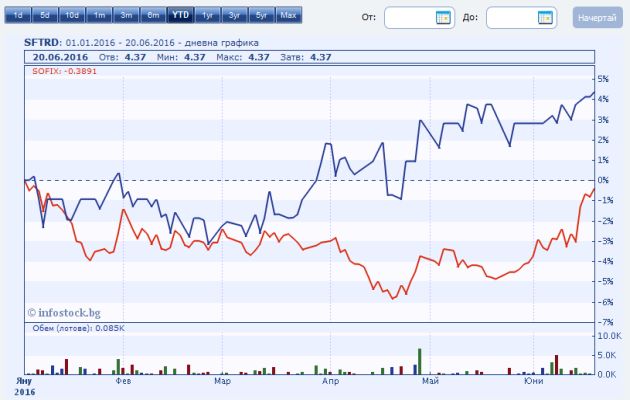Click the Обем (лотове): 0.085K label
The image size is (630, 400).
point(78,328)
